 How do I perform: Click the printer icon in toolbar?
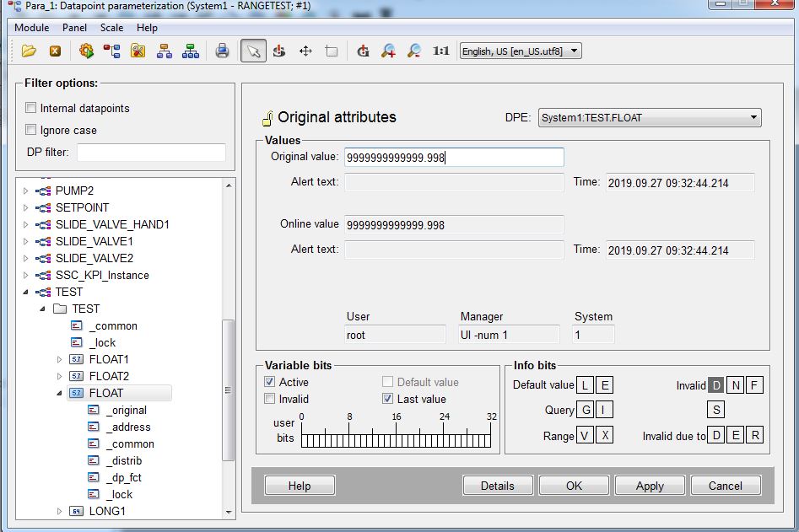222,51
